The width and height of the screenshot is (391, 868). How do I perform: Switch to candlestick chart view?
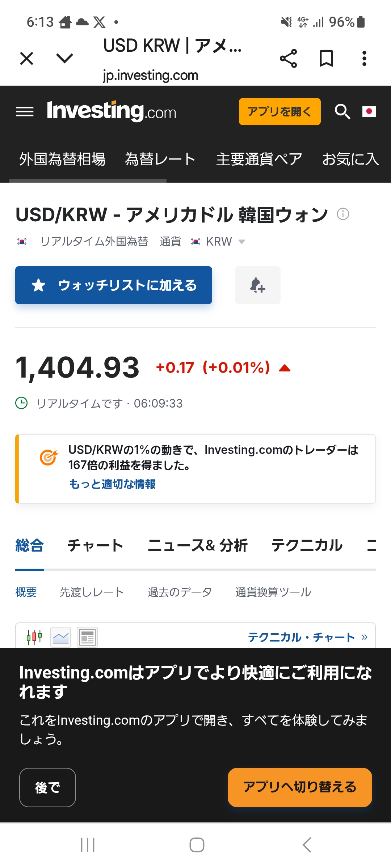(34, 637)
